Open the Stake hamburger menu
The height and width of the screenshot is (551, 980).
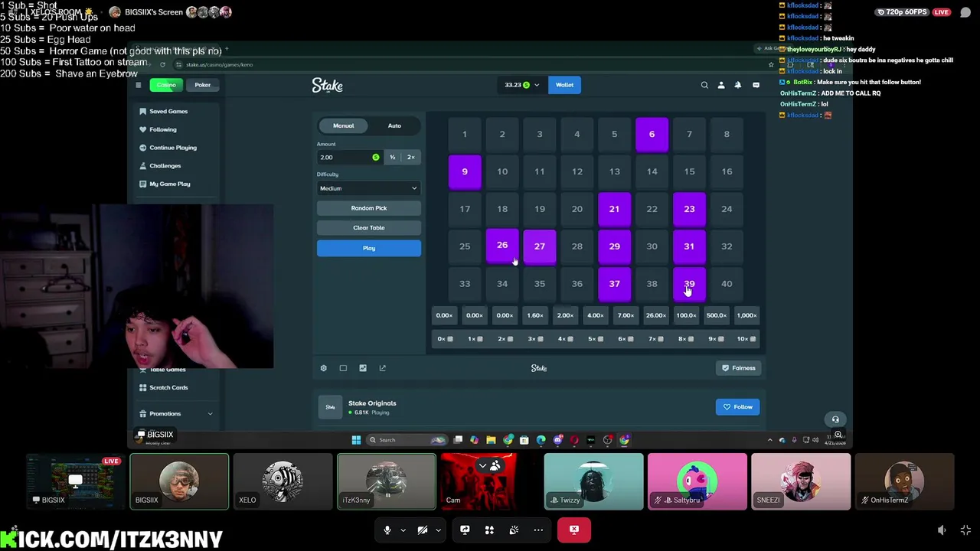click(x=138, y=85)
